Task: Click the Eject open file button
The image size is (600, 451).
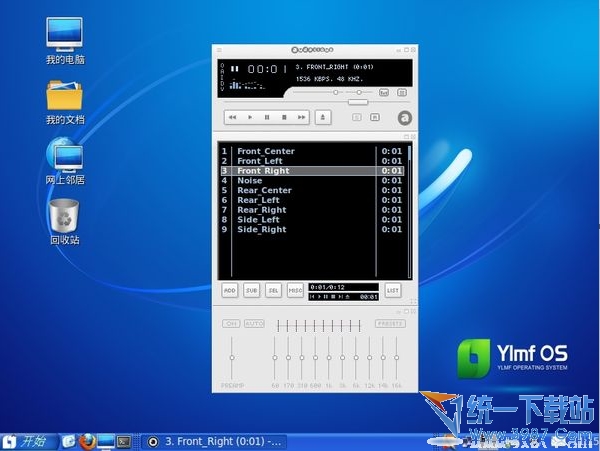Action: 323,117
